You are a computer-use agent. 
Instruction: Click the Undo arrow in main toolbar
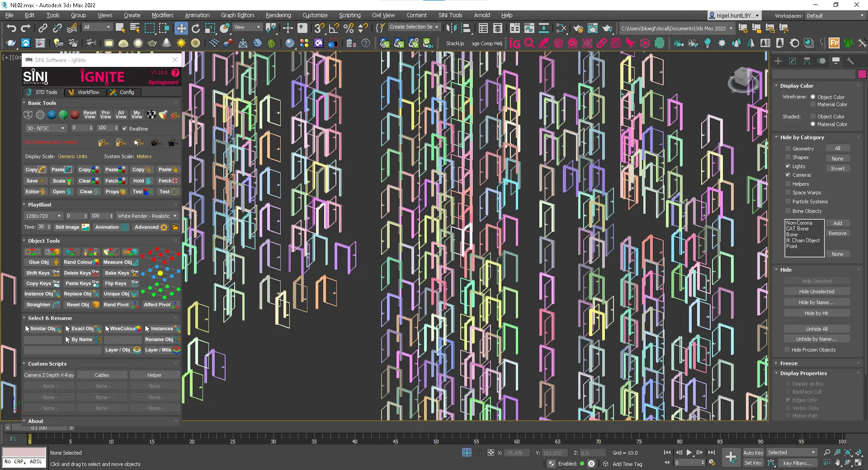coord(11,28)
